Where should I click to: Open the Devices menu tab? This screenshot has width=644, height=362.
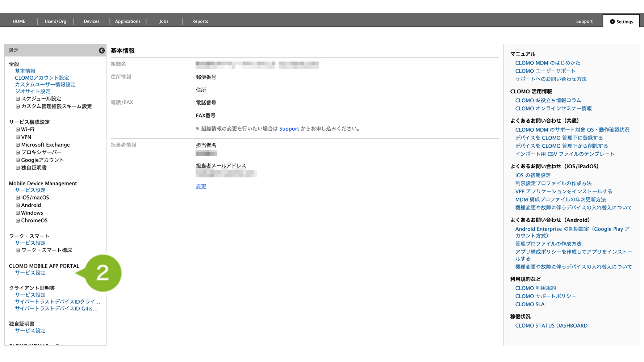[91, 21]
